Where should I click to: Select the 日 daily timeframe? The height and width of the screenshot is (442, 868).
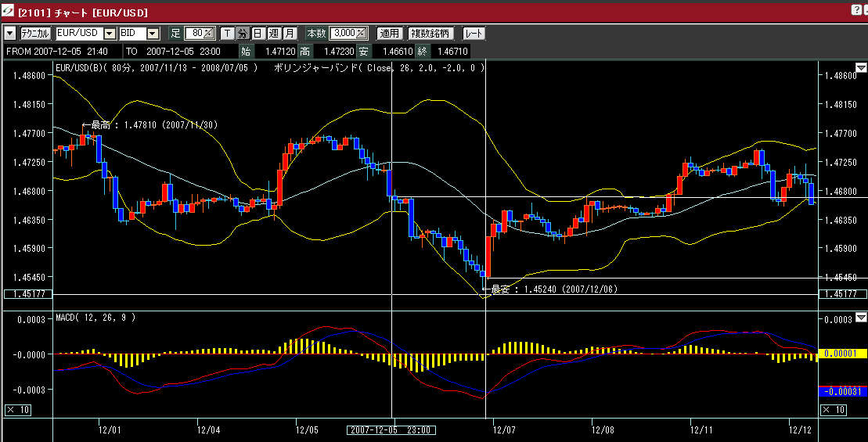point(258,33)
